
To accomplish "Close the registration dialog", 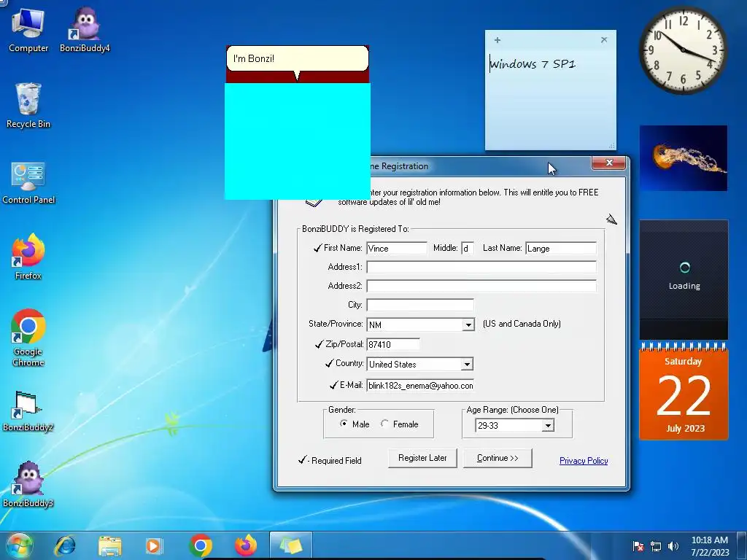I will coord(608,163).
